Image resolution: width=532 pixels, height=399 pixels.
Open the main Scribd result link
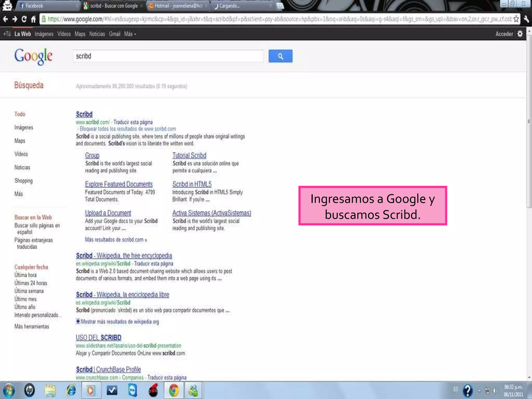tap(84, 114)
